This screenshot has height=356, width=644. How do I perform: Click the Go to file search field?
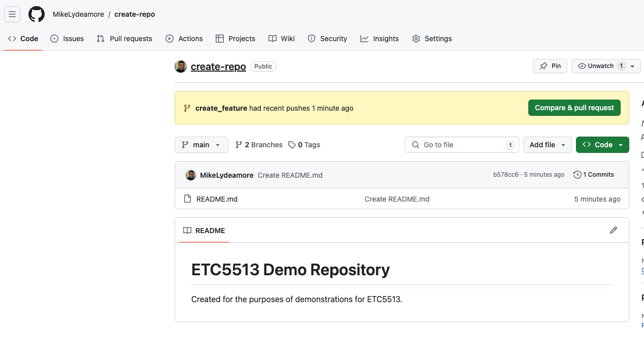pos(462,145)
